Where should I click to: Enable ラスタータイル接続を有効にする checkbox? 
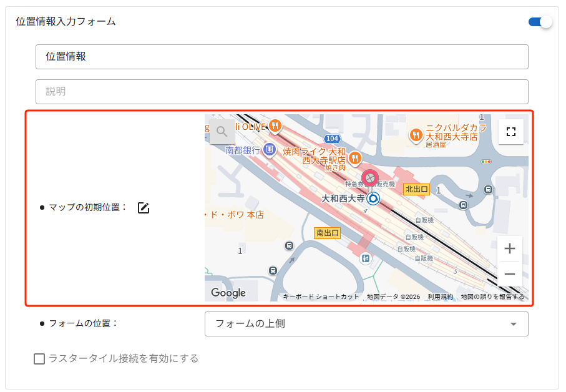click(39, 359)
